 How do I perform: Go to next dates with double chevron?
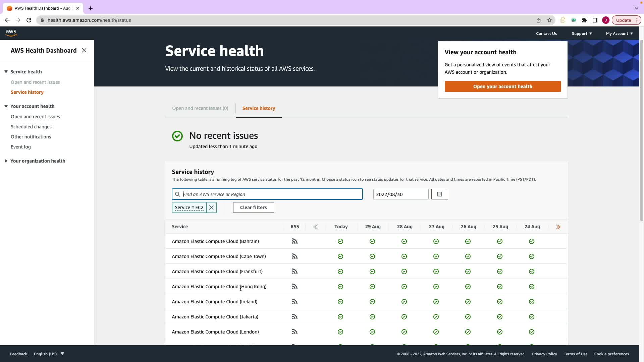(x=558, y=227)
